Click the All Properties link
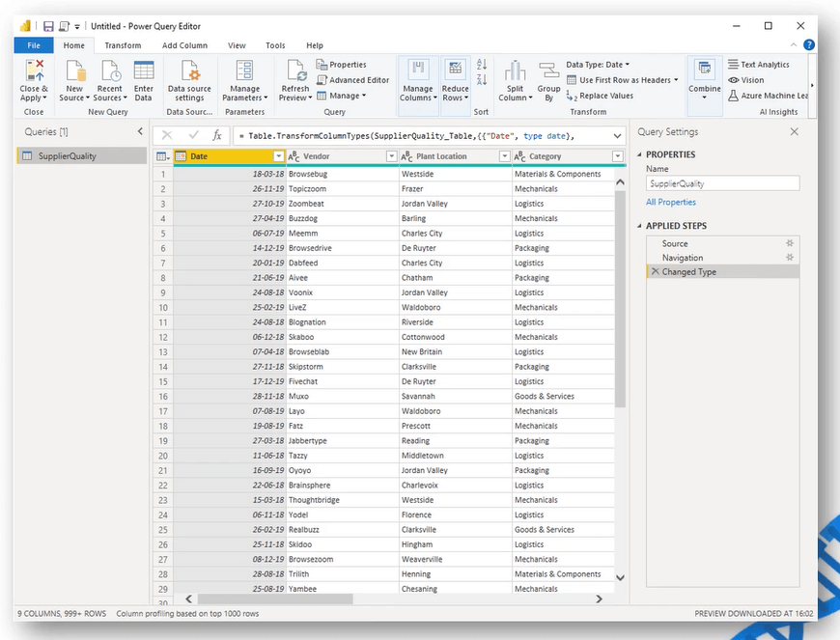 [671, 202]
